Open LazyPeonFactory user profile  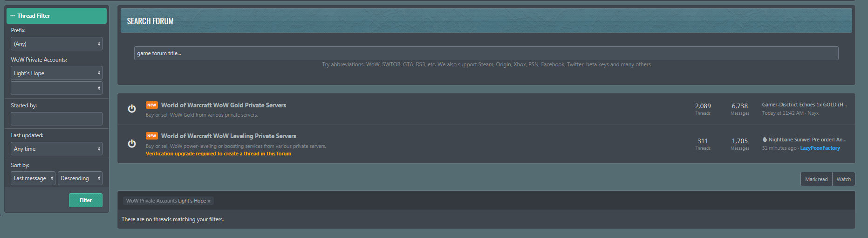coord(820,148)
